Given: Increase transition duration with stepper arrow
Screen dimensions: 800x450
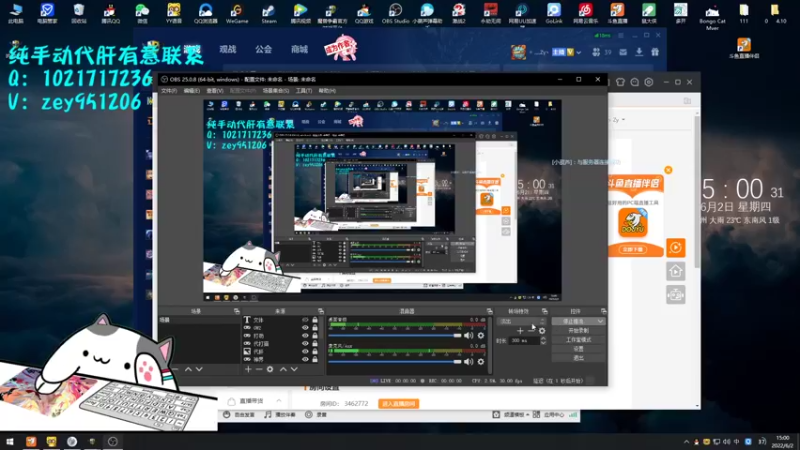Looking at the screenshot, I should coord(543,338).
